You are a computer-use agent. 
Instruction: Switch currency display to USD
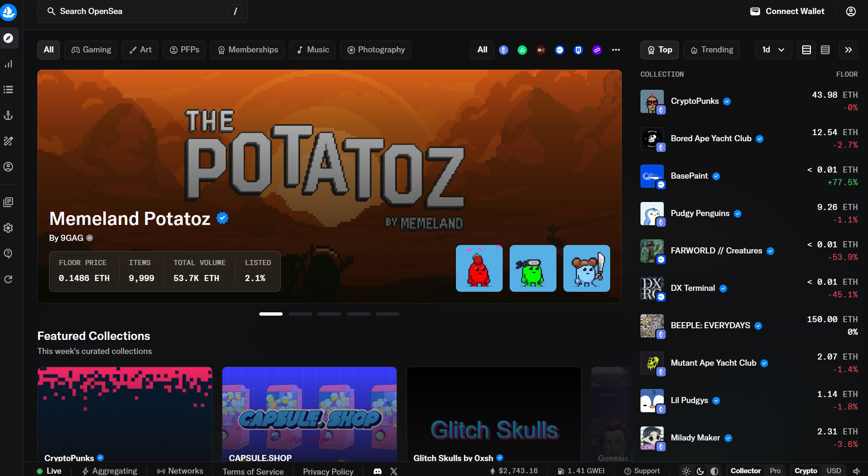[x=833, y=471]
